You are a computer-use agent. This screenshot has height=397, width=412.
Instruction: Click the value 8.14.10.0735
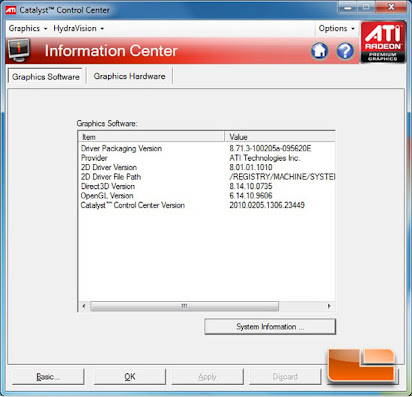pyautogui.click(x=251, y=186)
